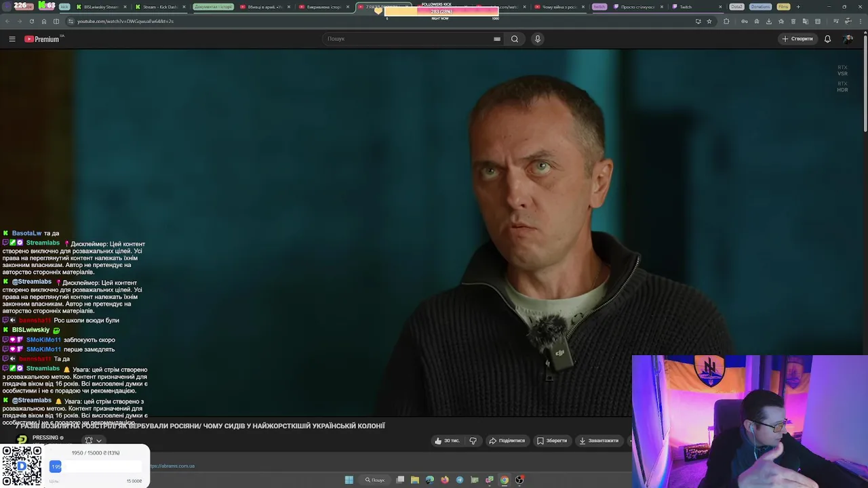This screenshot has height=488, width=868.
Task: Switch to the BISLwiwskiy Stream tab
Action: pos(100,7)
